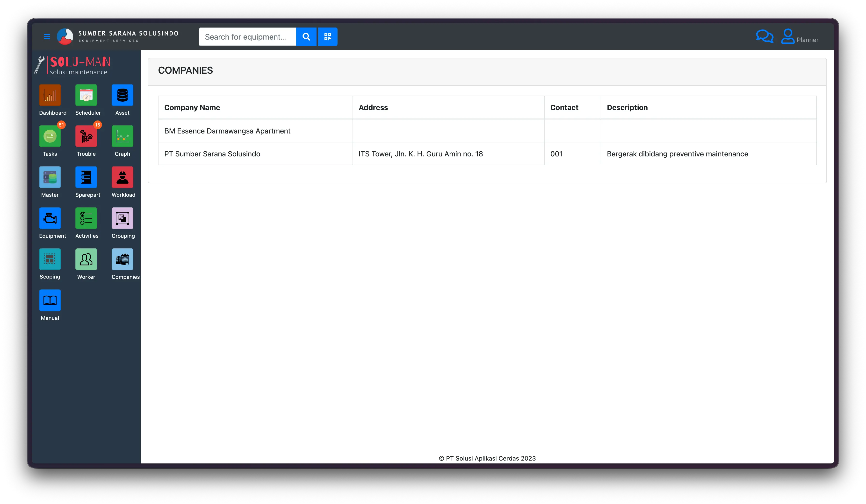The width and height of the screenshot is (866, 504).
Task: Click the Asset database icon
Action: pos(122,95)
